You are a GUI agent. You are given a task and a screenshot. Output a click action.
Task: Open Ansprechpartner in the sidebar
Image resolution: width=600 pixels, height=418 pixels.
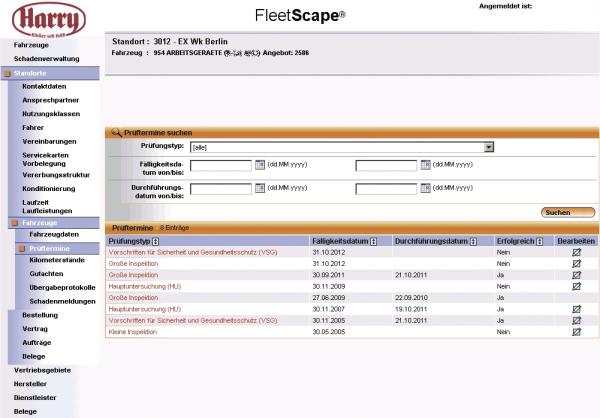point(51,100)
